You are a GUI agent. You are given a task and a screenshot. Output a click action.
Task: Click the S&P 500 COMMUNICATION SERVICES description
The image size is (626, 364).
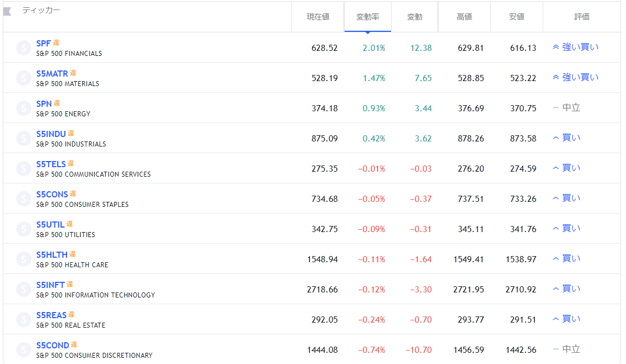pos(93,174)
